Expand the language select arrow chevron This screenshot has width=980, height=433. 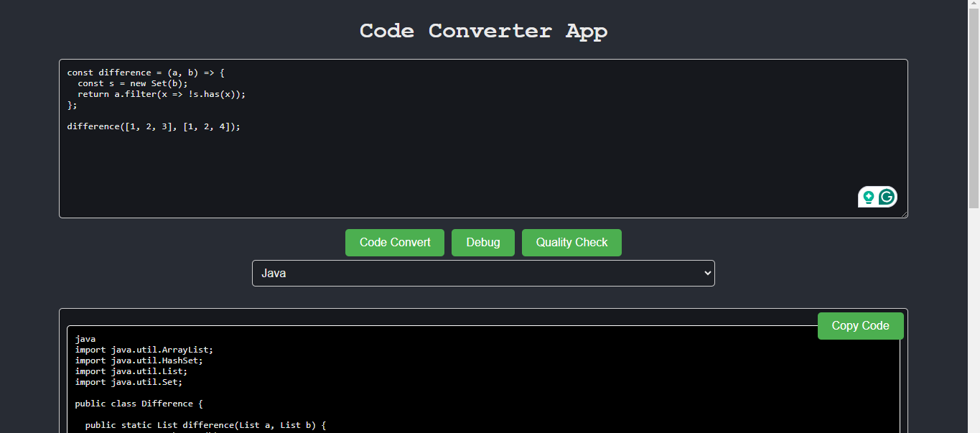(707, 273)
